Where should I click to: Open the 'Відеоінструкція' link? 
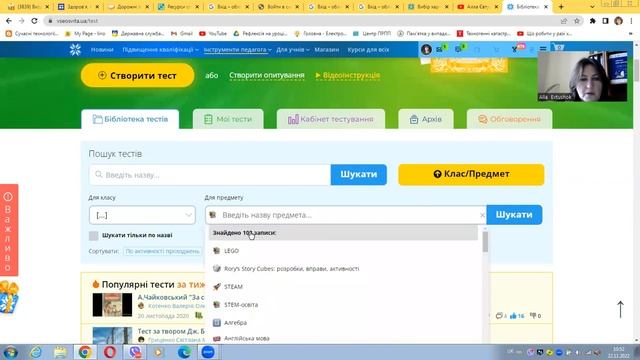348,75
